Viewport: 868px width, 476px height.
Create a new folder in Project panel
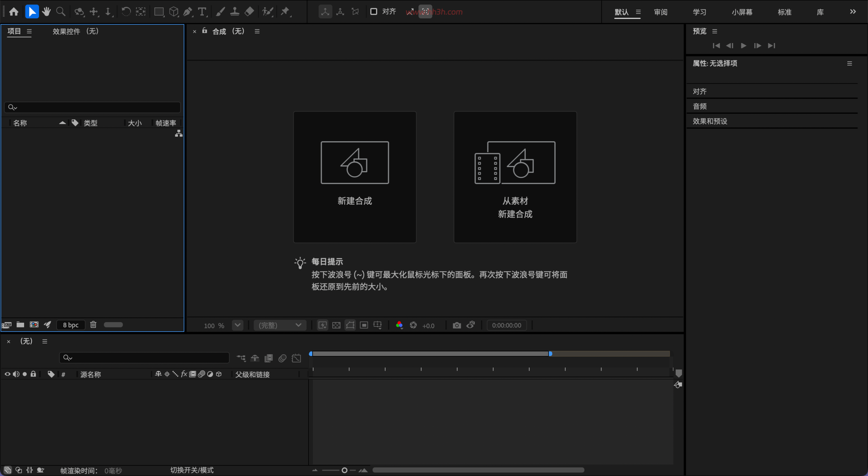pyautogui.click(x=20, y=325)
